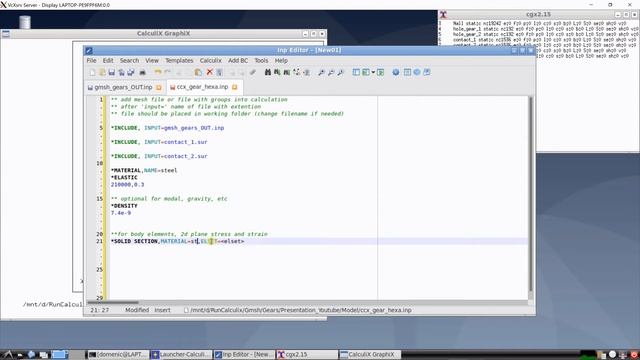This screenshot has height=360, width=640.
Task: Create a new file with the blank-page icon
Action: point(92,72)
